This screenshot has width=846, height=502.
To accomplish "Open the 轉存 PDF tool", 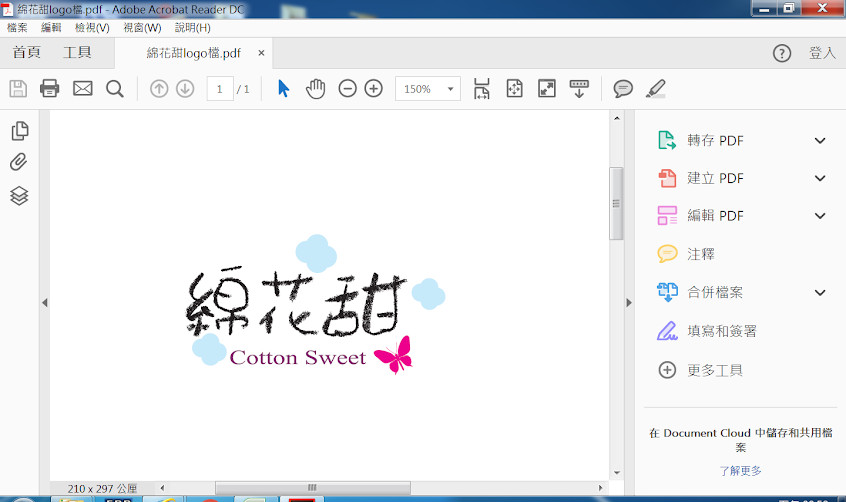I will pos(715,140).
